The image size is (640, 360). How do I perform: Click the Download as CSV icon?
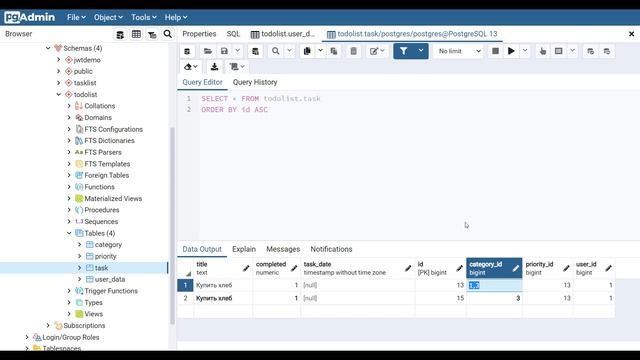(214, 67)
